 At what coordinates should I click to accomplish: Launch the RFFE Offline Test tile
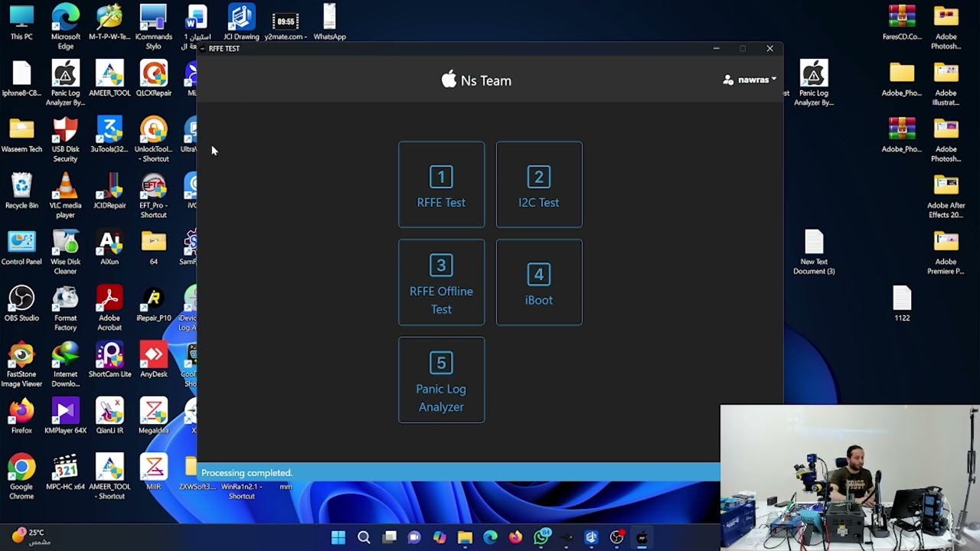coord(441,282)
